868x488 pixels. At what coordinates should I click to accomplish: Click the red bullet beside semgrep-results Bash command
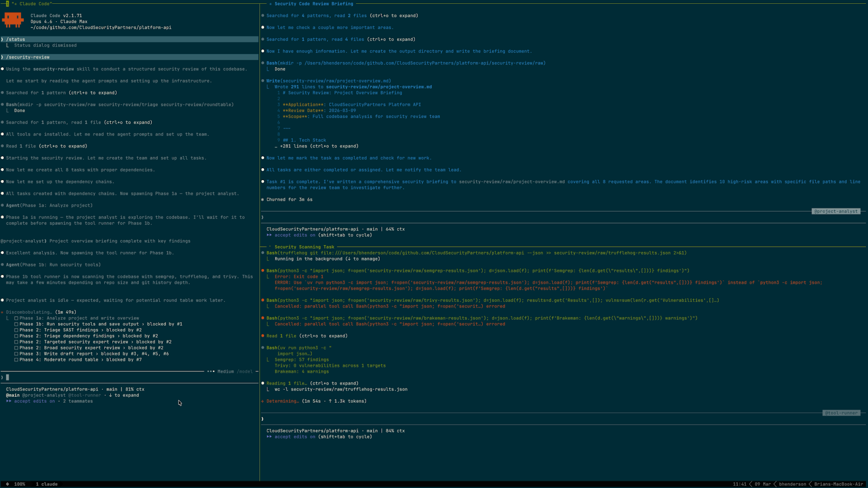coord(263,271)
